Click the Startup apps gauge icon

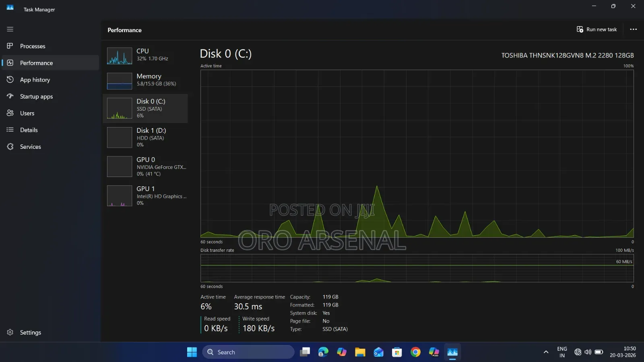10,96
